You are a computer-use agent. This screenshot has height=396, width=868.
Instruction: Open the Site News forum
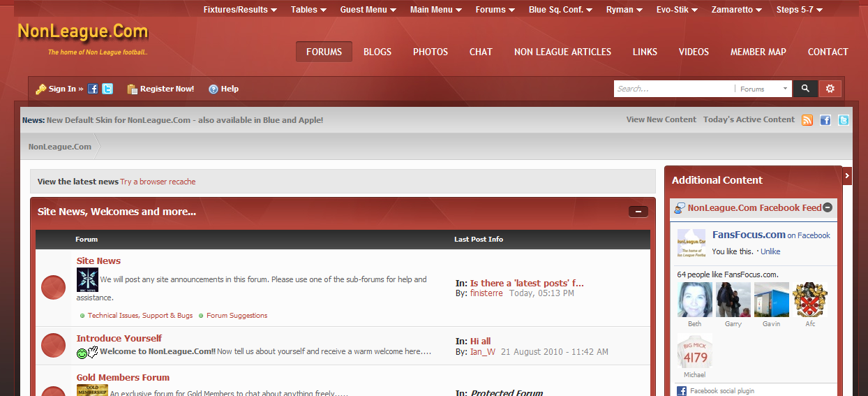click(98, 261)
